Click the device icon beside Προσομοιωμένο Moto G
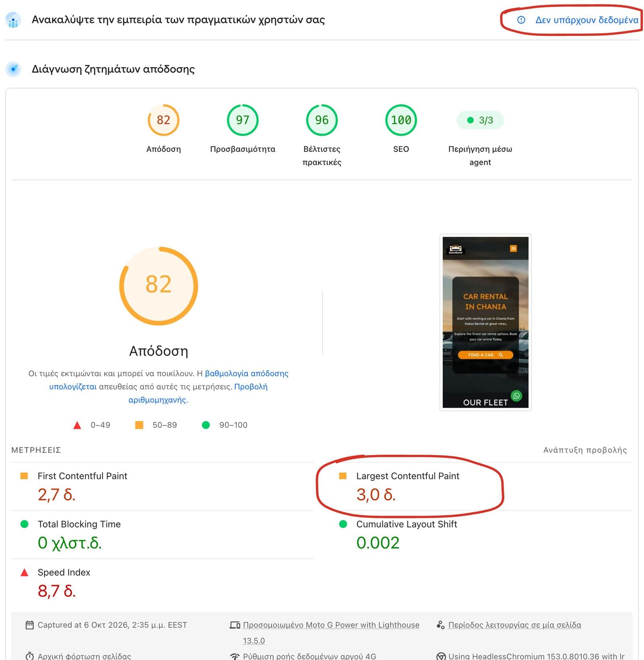This screenshot has height=660, width=644. (x=235, y=625)
